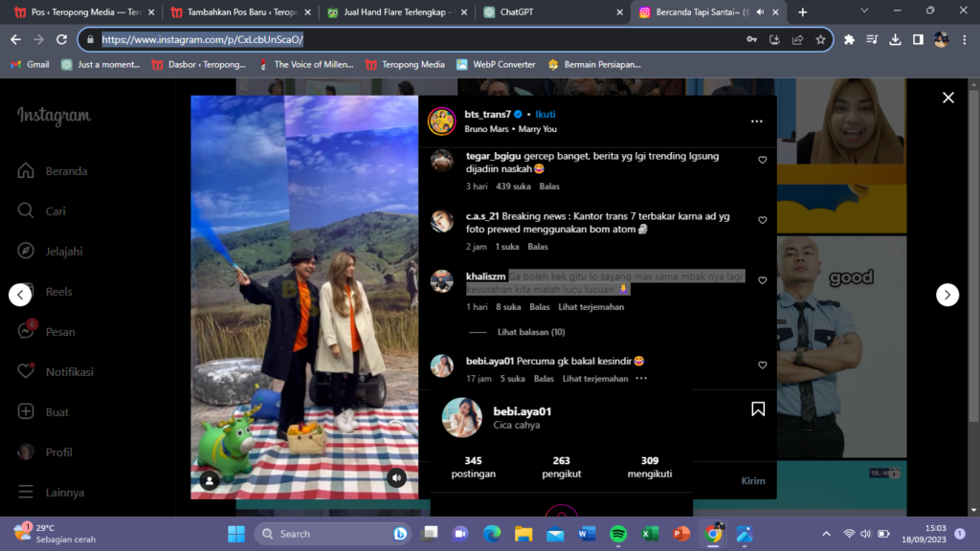Like c.a.s_21's comment

pos(763,220)
